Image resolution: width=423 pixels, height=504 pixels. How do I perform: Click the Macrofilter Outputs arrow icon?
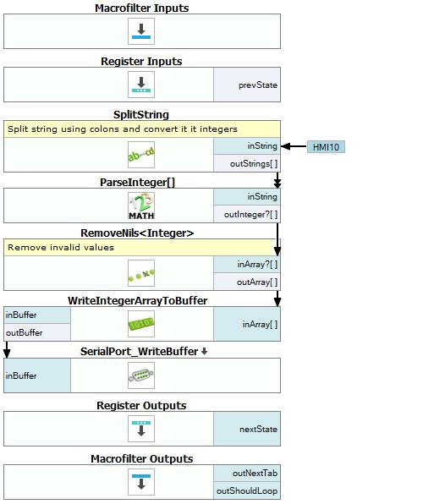pyautogui.click(x=141, y=482)
